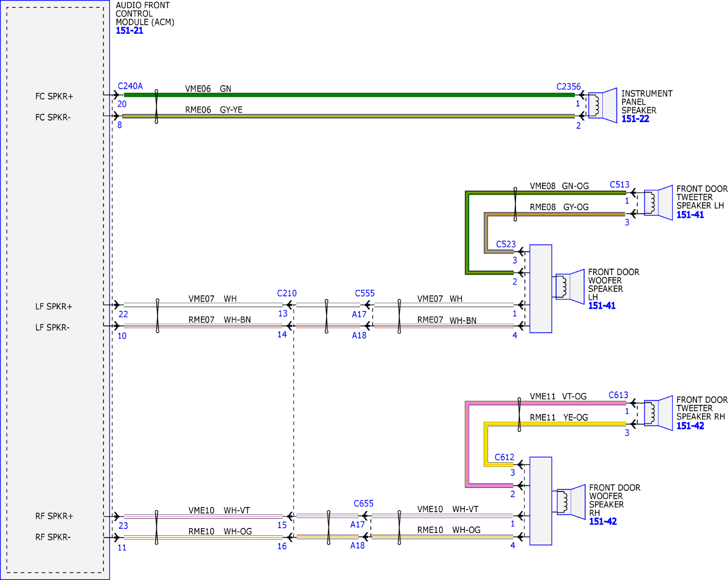
Task: Select connector label C513
Action: tap(619, 185)
